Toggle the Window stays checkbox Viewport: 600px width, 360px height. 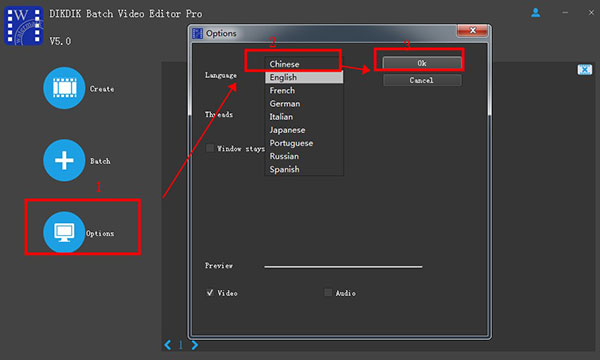(210, 148)
